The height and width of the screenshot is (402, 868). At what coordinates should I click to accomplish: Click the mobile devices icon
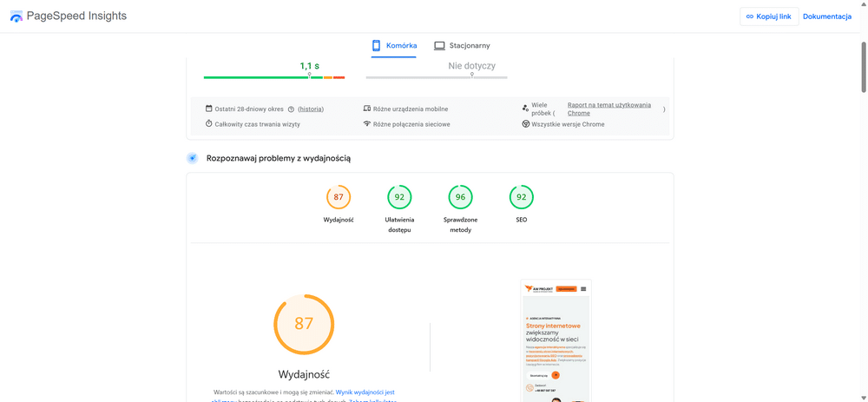(x=366, y=109)
